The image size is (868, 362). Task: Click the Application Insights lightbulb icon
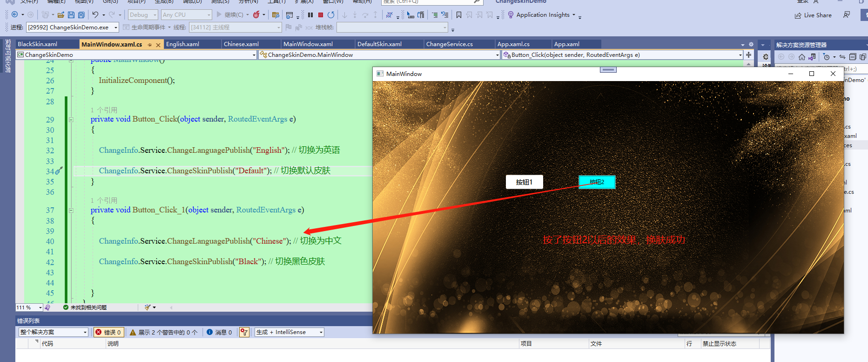511,15
